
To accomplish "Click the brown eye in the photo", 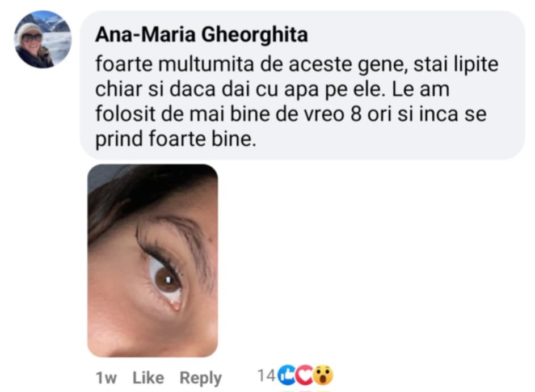I will tap(167, 280).
